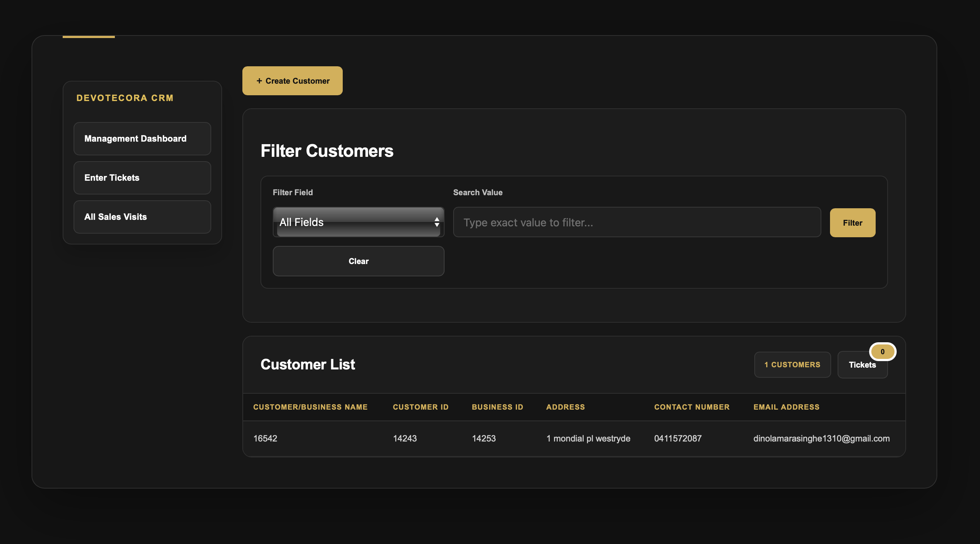Apply the Filter button
Image resolution: width=980 pixels, height=544 pixels.
click(x=852, y=222)
